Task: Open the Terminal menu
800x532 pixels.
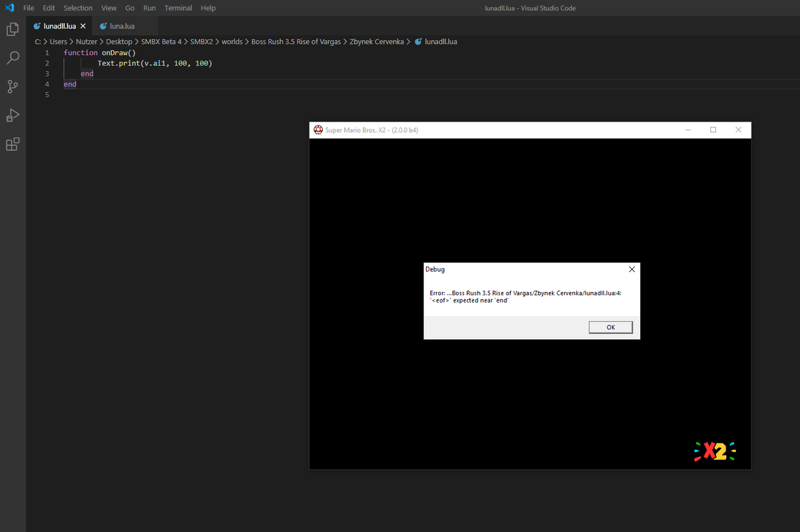Action: click(x=178, y=8)
